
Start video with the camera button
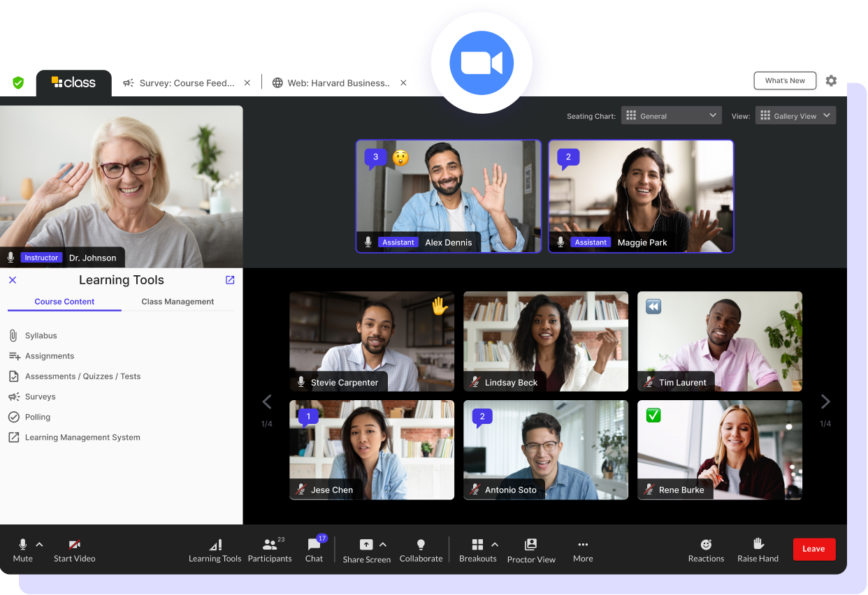coord(74,545)
